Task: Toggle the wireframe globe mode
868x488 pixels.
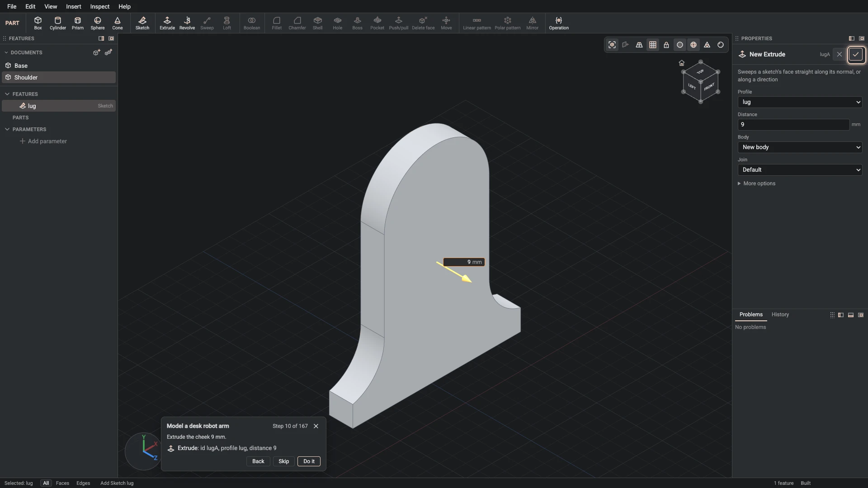Action: point(693,45)
